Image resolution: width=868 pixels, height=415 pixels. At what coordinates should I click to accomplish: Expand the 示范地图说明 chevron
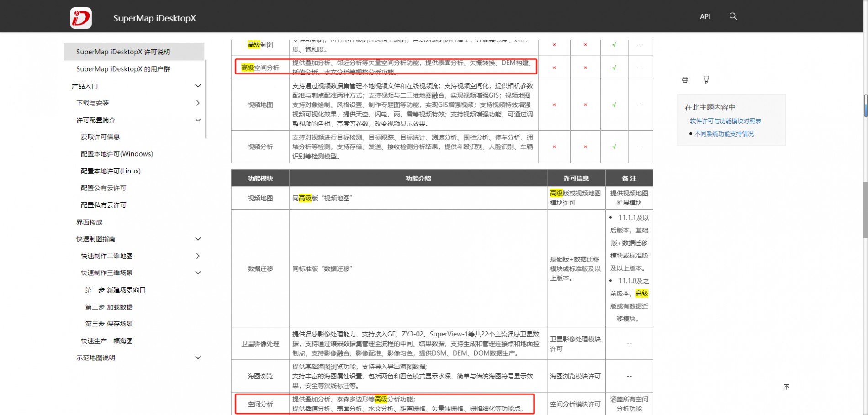198,357
